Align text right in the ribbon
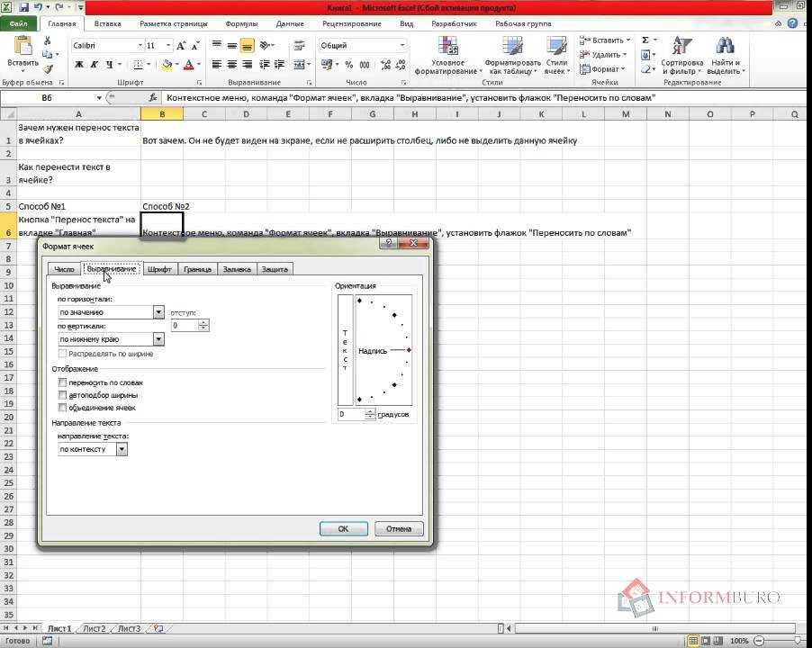Viewport: 812px width, 648px height. coord(248,65)
